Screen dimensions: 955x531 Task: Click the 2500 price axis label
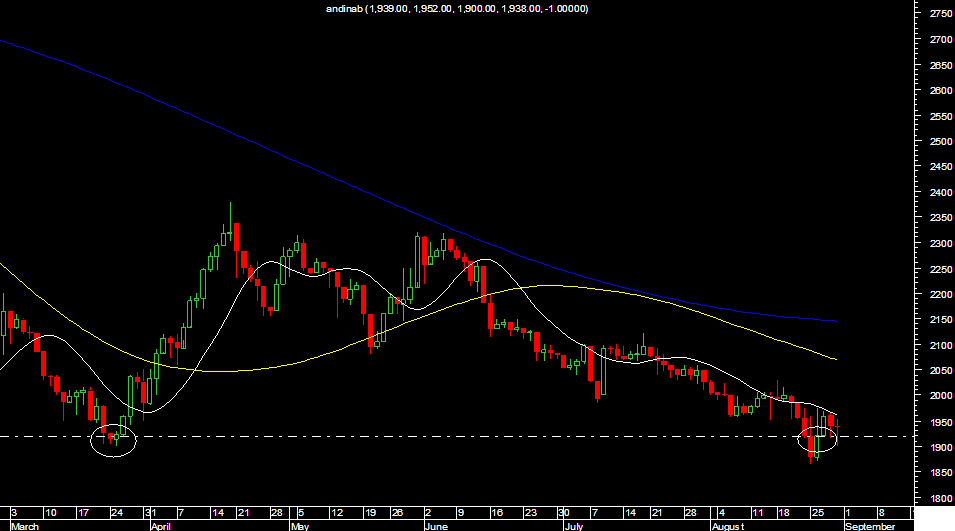coord(941,141)
